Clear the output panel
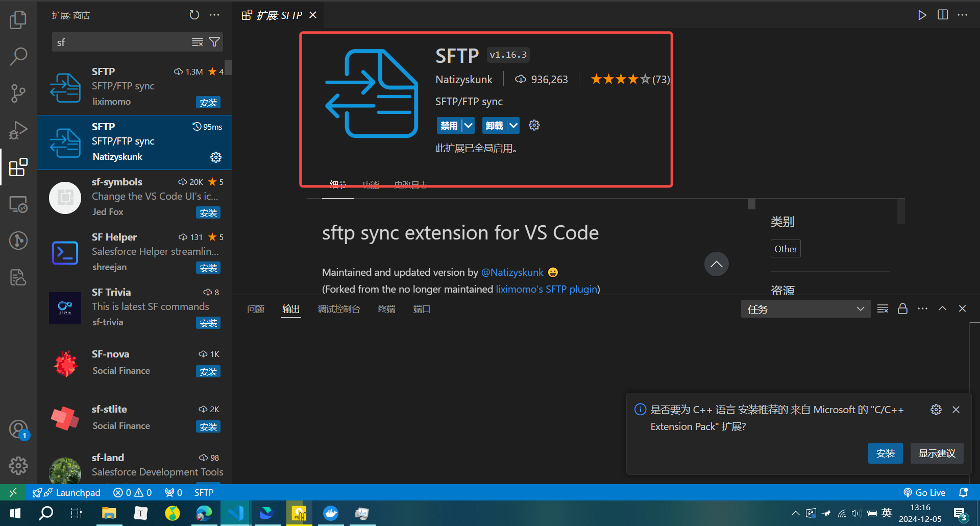Screen dimensions: 980x526 (883, 308)
